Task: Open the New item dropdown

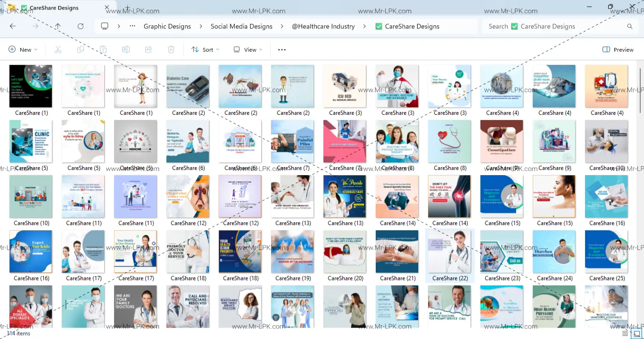Action: pyautogui.click(x=23, y=49)
